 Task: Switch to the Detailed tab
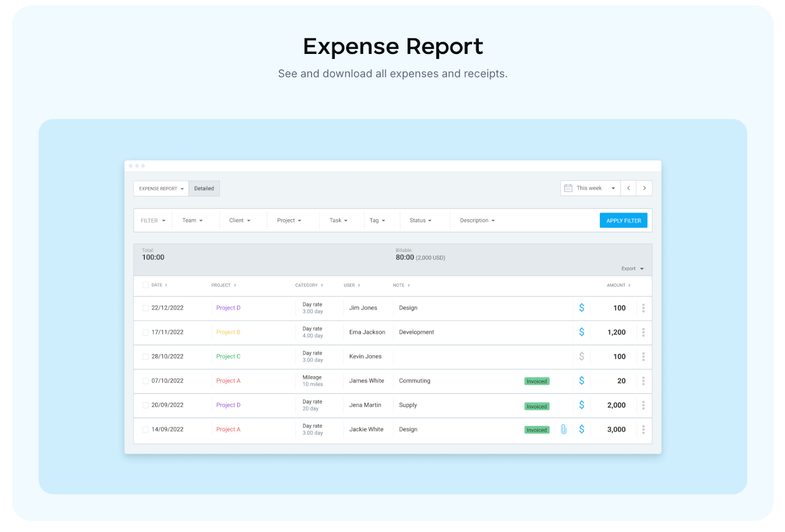(x=204, y=189)
